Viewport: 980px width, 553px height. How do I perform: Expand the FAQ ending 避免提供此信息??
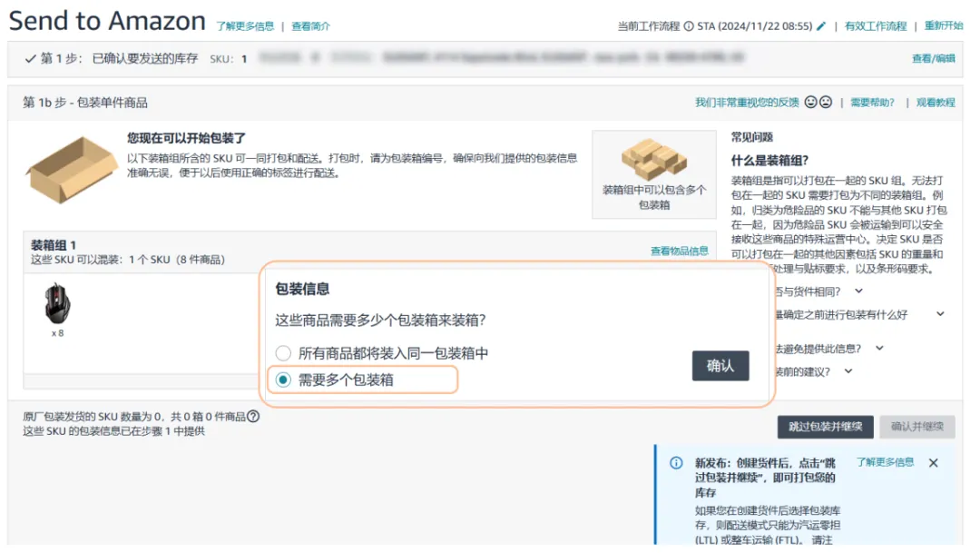click(x=879, y=348)
